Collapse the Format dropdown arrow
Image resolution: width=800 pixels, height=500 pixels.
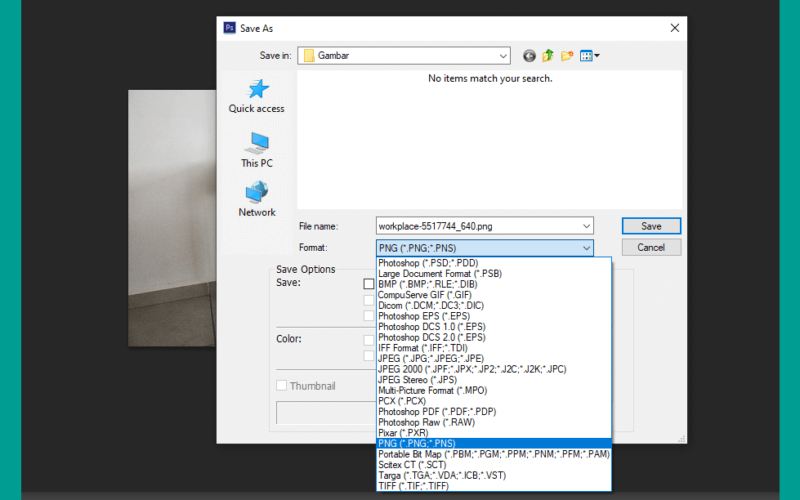[586, 248]
